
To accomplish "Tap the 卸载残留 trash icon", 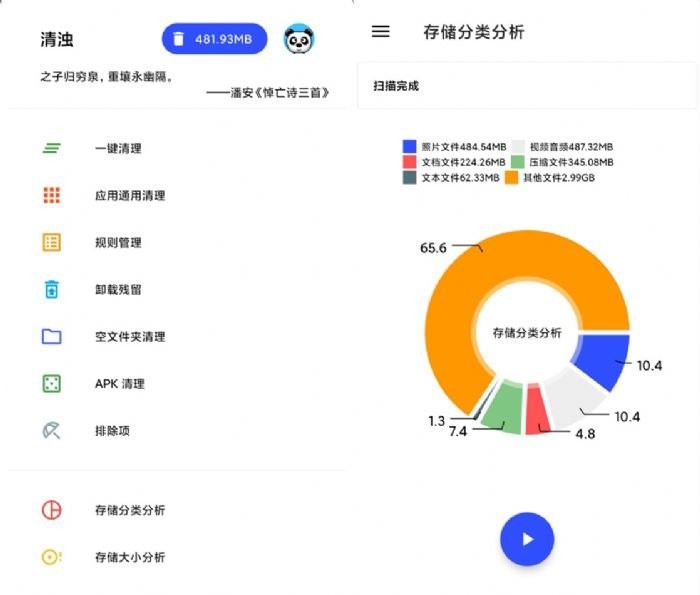I will point(52,289).
